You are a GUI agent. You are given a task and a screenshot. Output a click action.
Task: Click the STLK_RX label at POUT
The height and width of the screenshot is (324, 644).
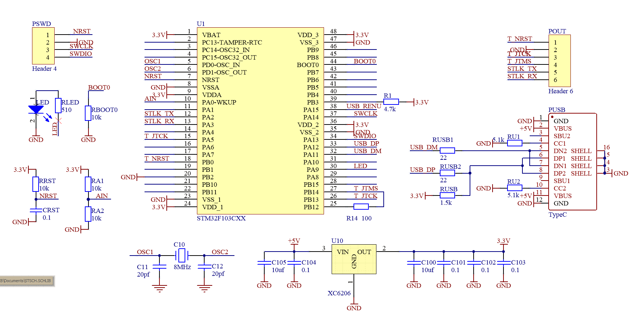click(x=522, y=76)
